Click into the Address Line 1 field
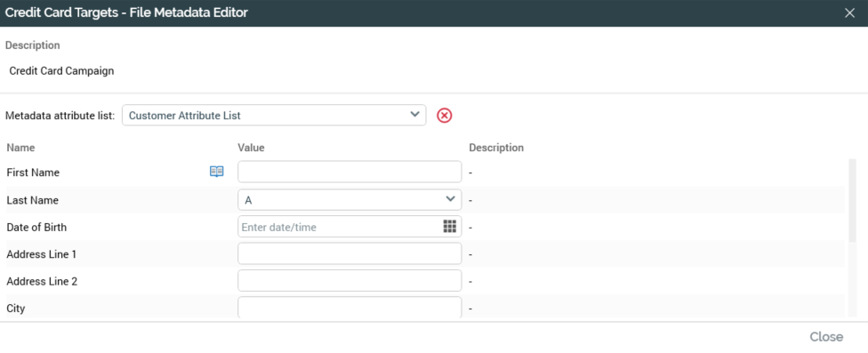868x353 pixels. coord(350,254)
